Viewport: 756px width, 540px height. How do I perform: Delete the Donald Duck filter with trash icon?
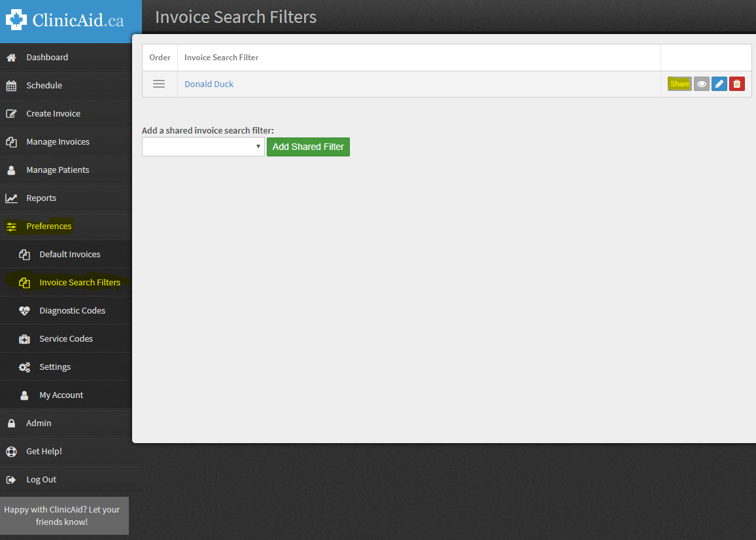click(x=737, y=84)
